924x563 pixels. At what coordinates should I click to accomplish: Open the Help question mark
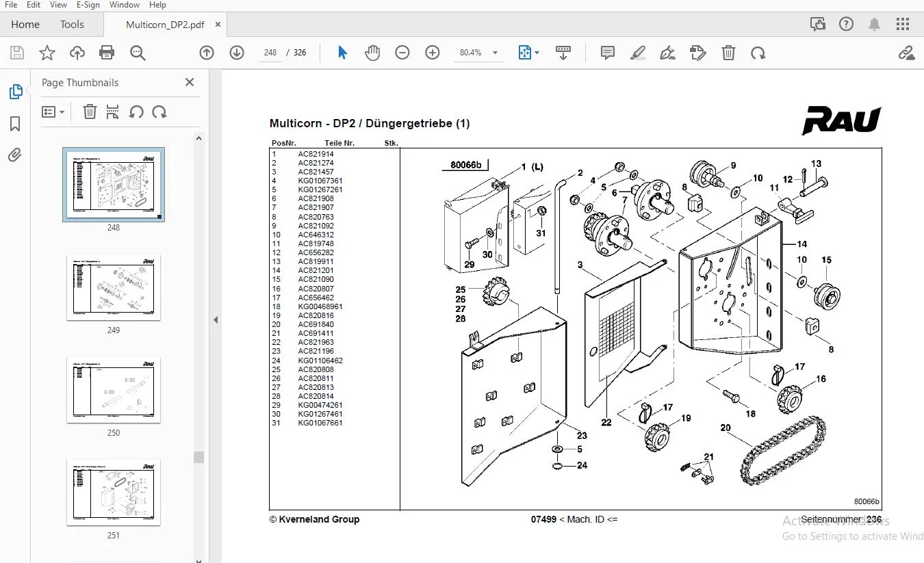[846, 25]
